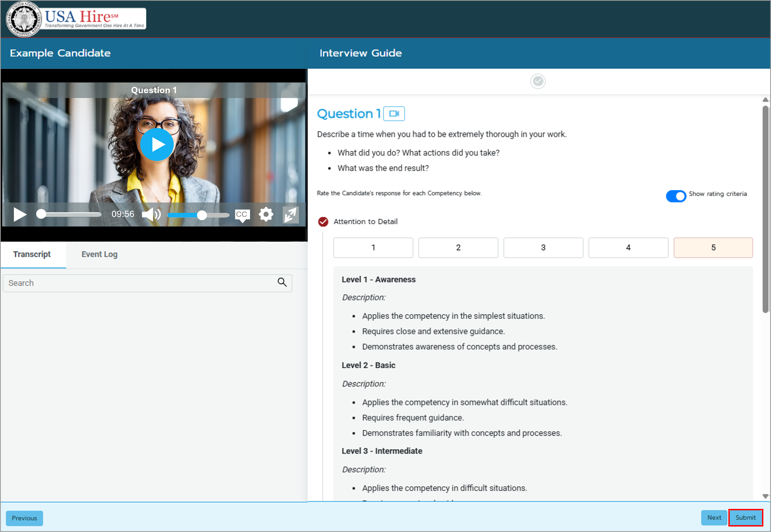Toggle Show rating criteria switch
This screenshot has width=771, height=532.
(676, 196)
